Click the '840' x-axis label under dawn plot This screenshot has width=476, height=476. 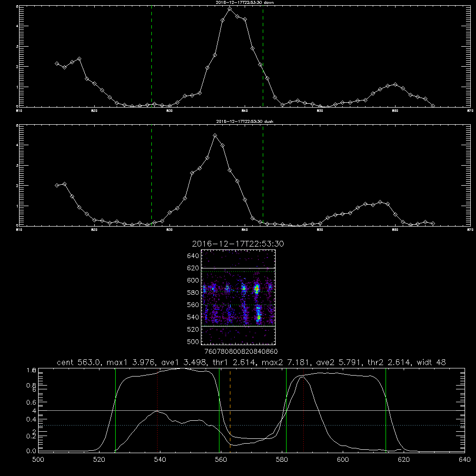[245, 111]
